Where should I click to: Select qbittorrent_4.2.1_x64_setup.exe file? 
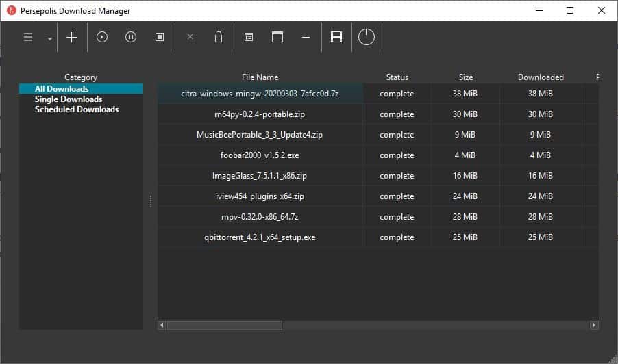[260, 237]
